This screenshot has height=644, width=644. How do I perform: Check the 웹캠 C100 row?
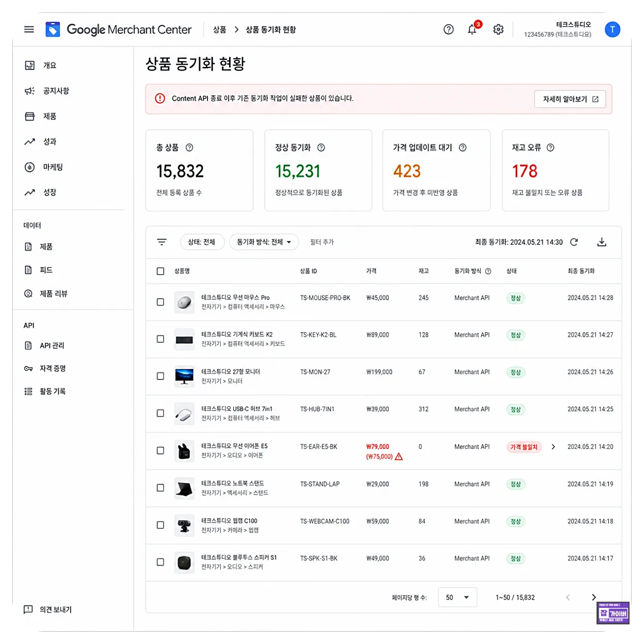160,525
